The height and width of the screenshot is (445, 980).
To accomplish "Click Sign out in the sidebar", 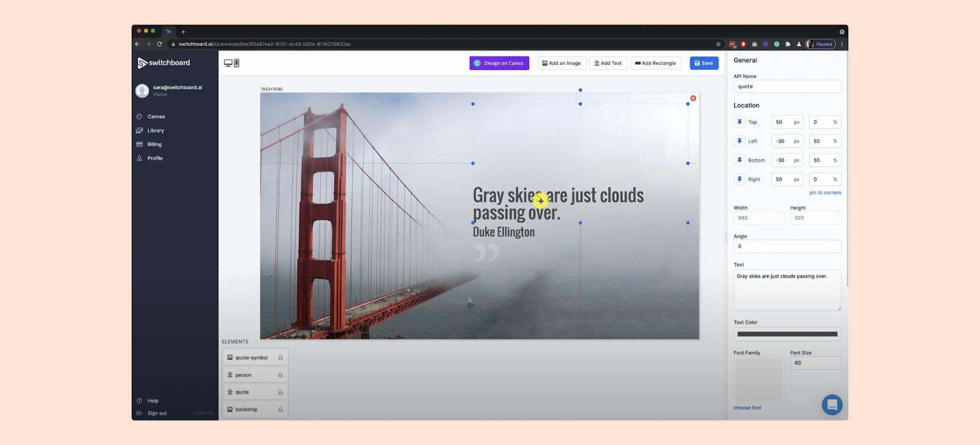I will [x=157, y=413].
